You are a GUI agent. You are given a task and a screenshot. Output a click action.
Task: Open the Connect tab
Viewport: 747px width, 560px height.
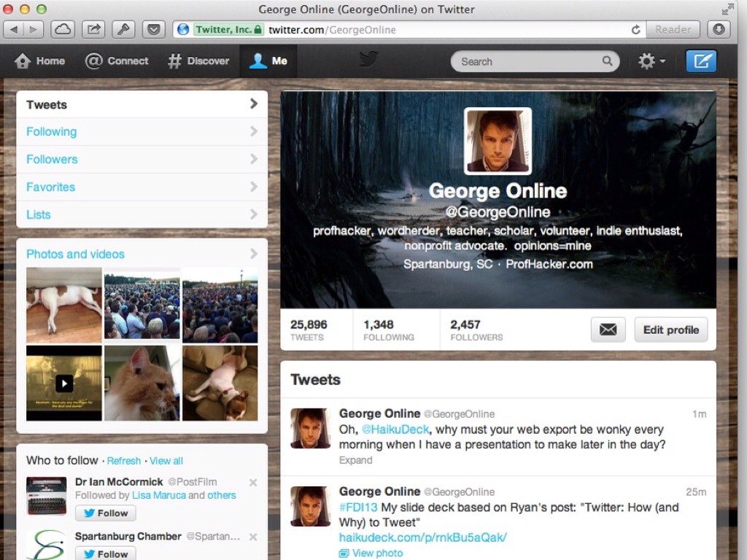point(117,61)
